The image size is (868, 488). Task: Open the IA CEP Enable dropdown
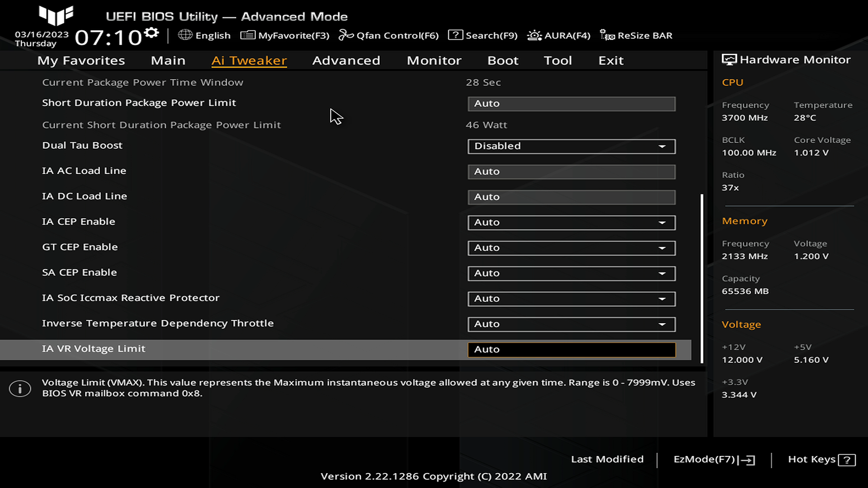[x=571, y=222]
